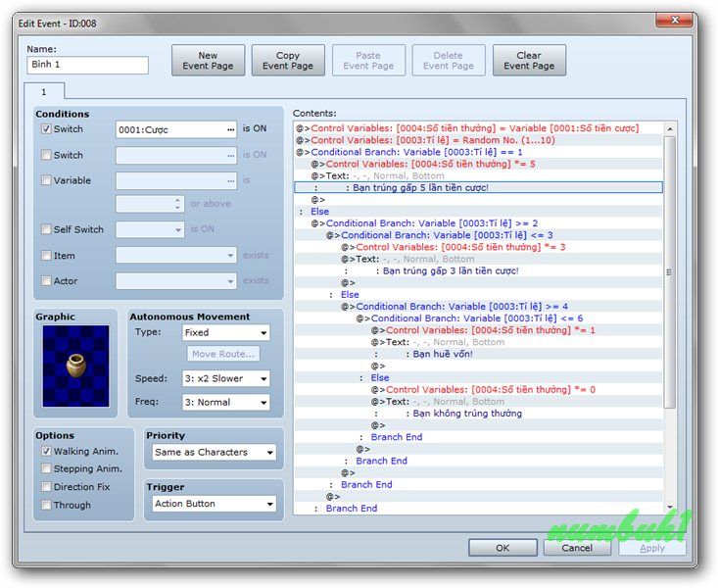Select text line Bạn huề vốn!
This screenshot has height=588, width=718.
478,354
